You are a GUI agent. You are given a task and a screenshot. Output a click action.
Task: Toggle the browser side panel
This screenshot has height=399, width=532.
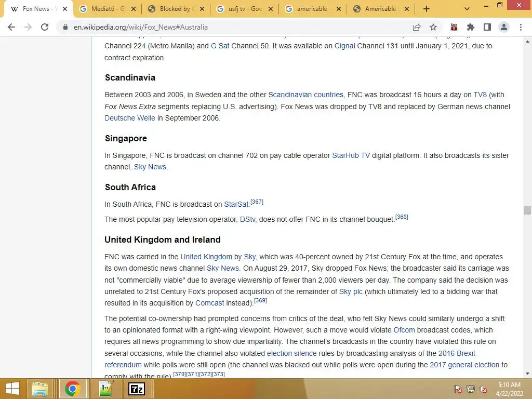tap(487, 27)
